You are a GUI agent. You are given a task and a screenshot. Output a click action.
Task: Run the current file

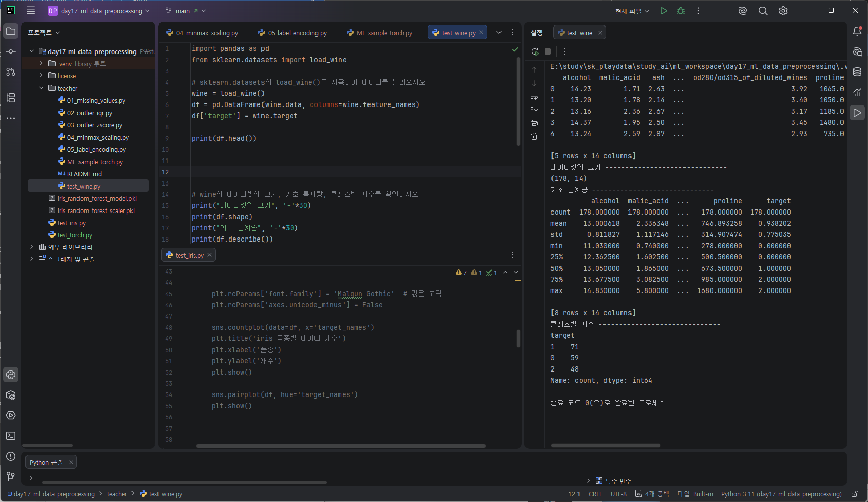664,11
